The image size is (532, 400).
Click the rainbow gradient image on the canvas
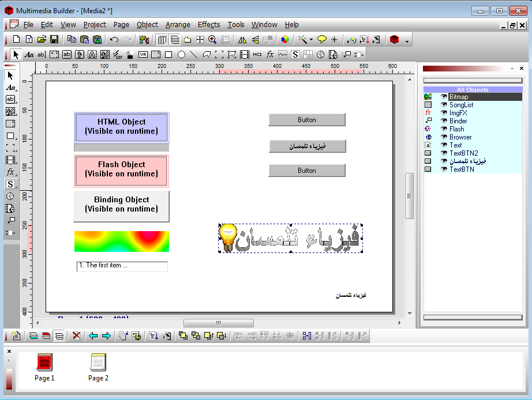point(121,241)
